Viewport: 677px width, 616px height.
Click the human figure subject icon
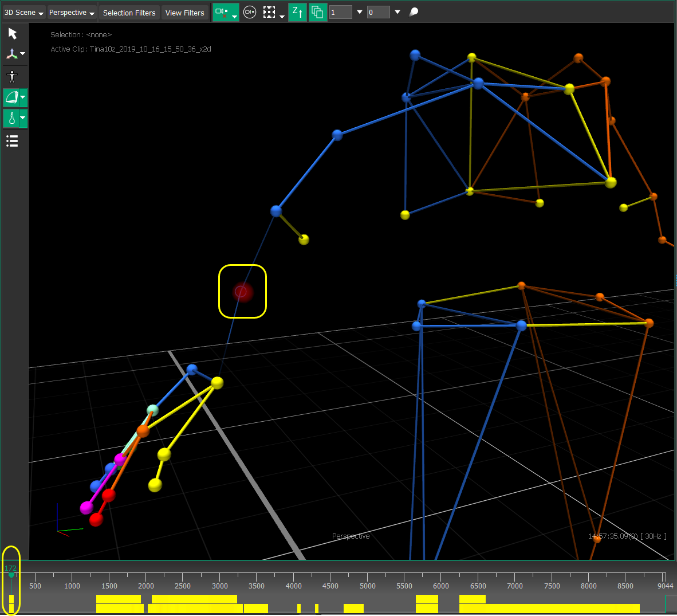[x=12, y=76]
